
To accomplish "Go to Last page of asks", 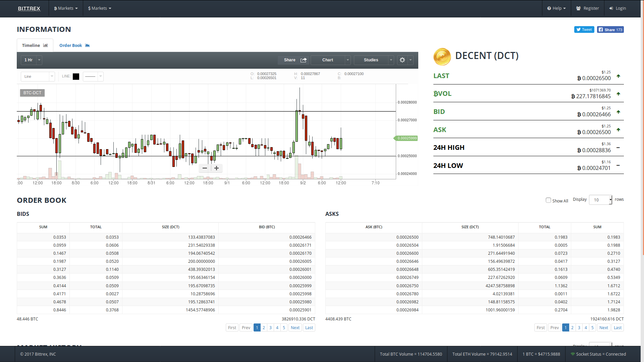I will pos(618,328).
